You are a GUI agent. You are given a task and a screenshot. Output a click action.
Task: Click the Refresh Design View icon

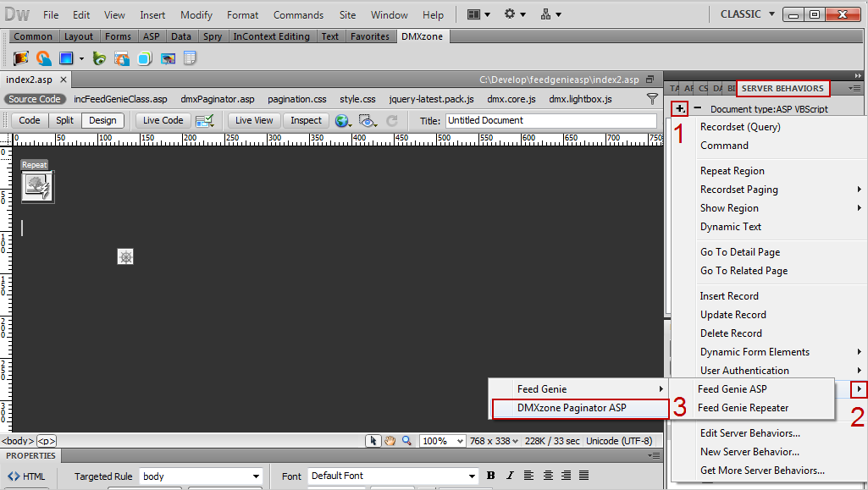[392, 120]
